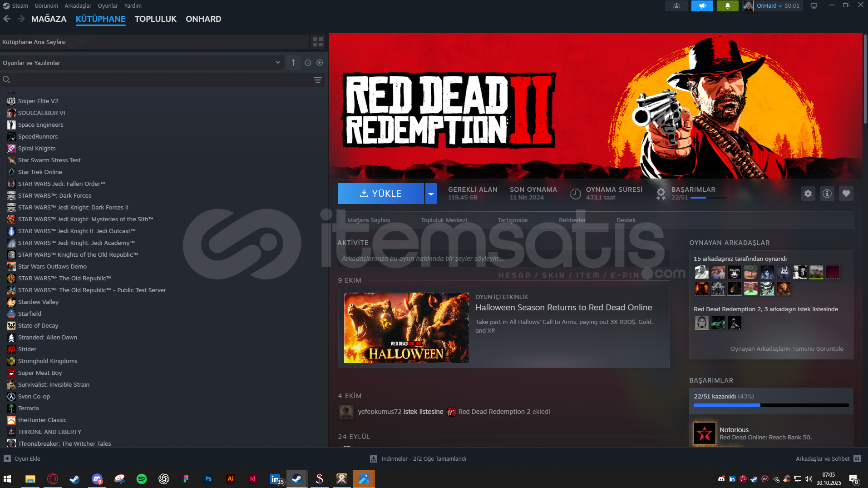Viewport: 868px width, 488px height.
Task: Toggle the ready-to-play filter icon
Action: (x=320, y=63)
